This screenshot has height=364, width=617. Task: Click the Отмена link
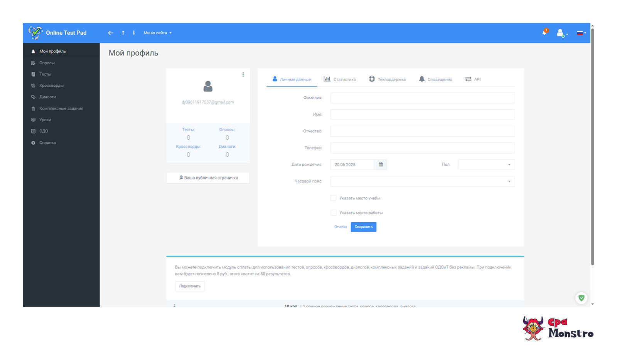click(x=341, y=227)
